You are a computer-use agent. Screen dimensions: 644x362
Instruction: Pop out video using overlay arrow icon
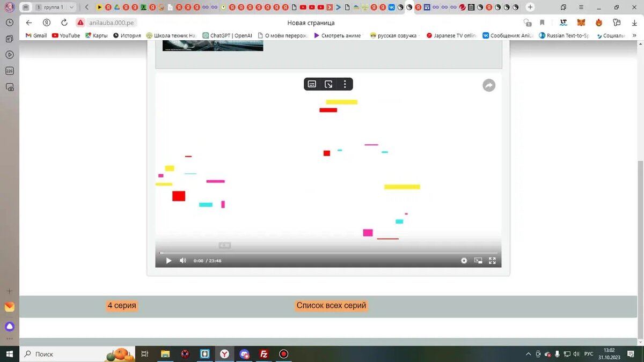pos(328,84)
